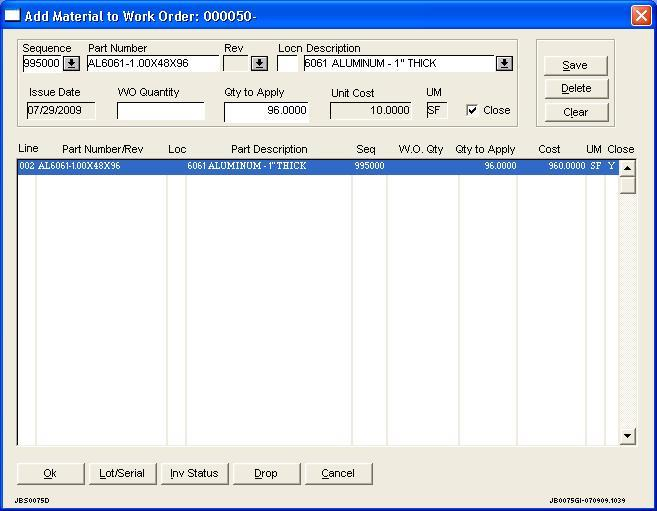Click the Issue Date field

pyautogui.click(x=61, y=111)
